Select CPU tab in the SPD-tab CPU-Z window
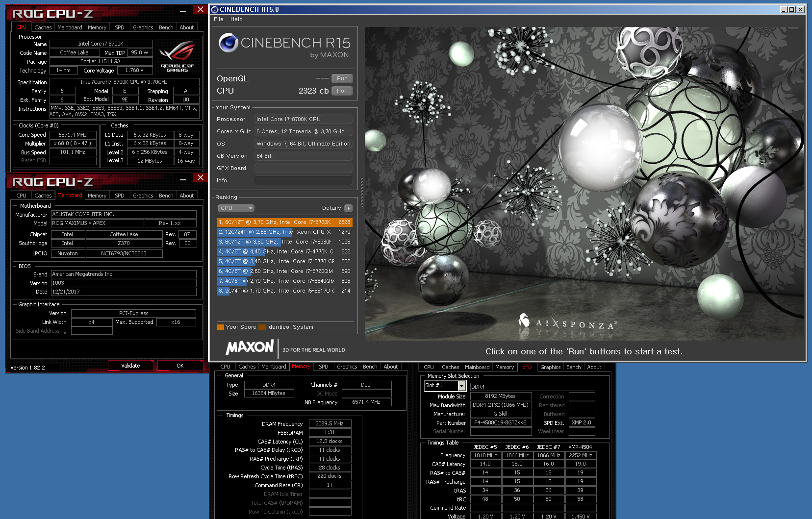 (x=429, y=367)
